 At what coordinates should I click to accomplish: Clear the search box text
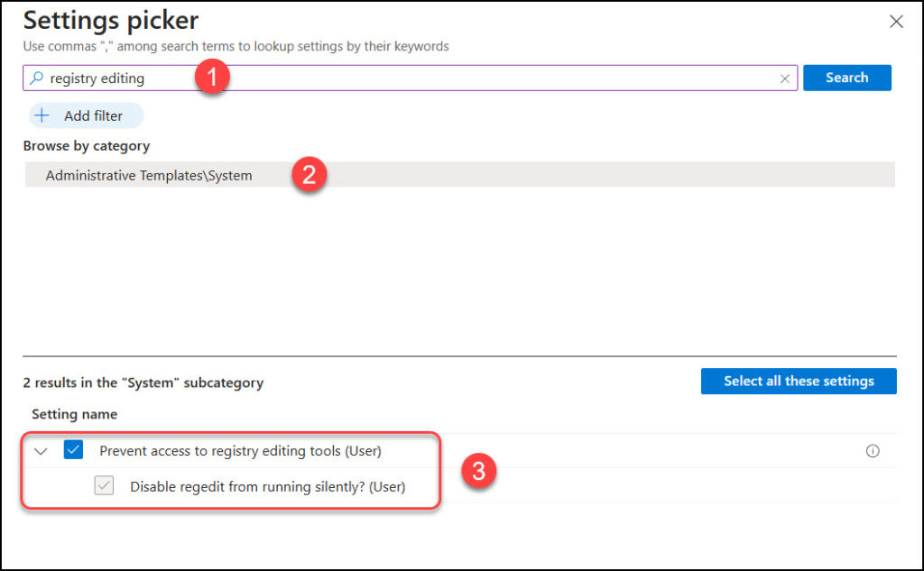click(784, 78)
